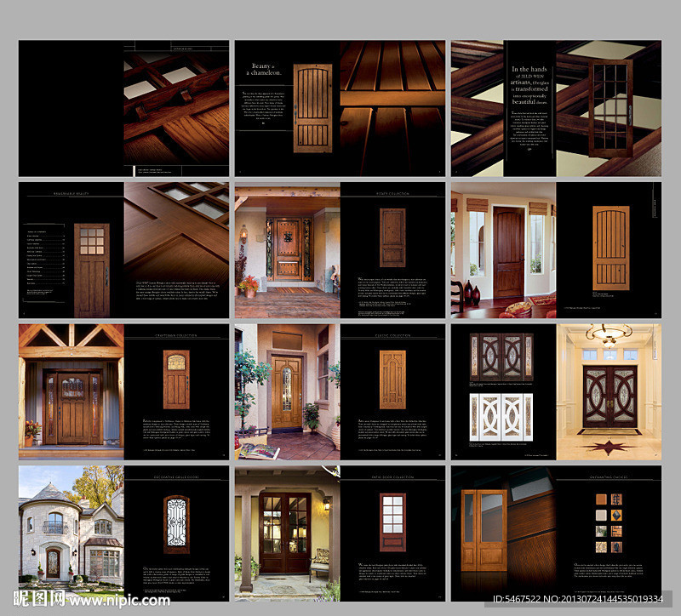This screenshot has height=616, width=681.
Task: Open the courtyard photo with oak door
Action: pos(287,392)
